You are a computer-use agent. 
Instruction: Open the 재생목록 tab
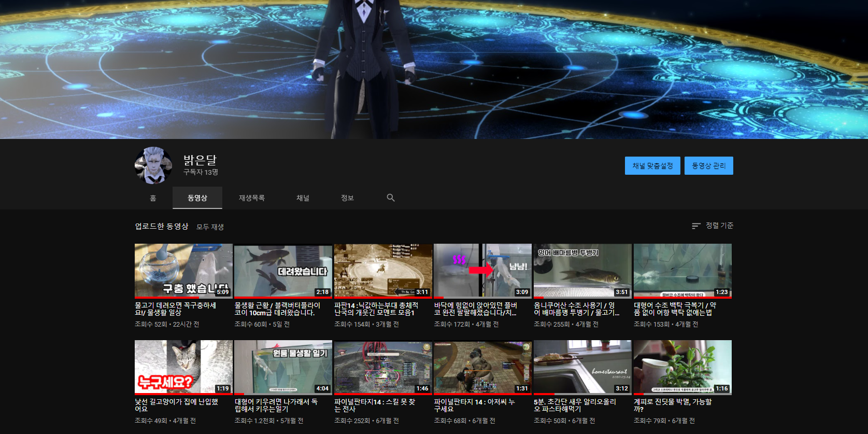coord(252,198)
